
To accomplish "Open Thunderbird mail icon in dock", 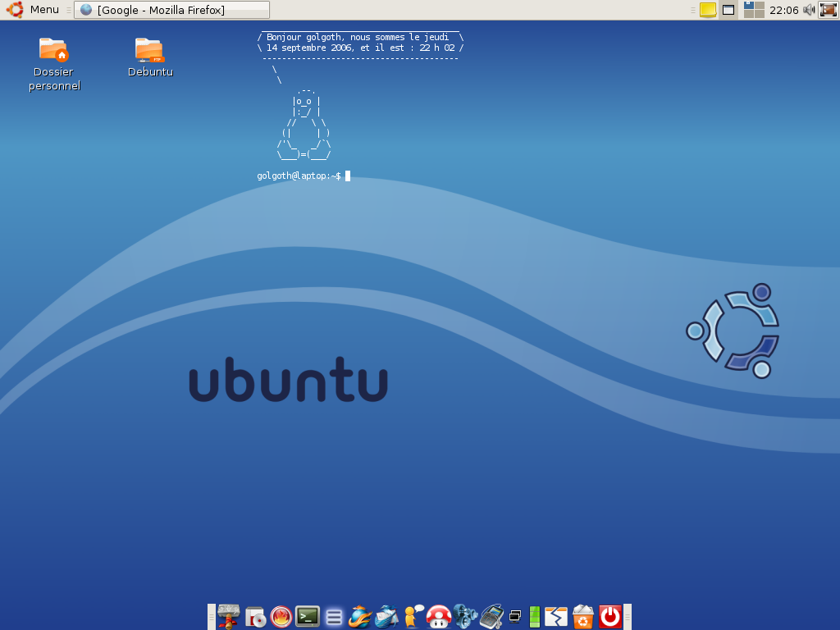I will tap(387, 617).
